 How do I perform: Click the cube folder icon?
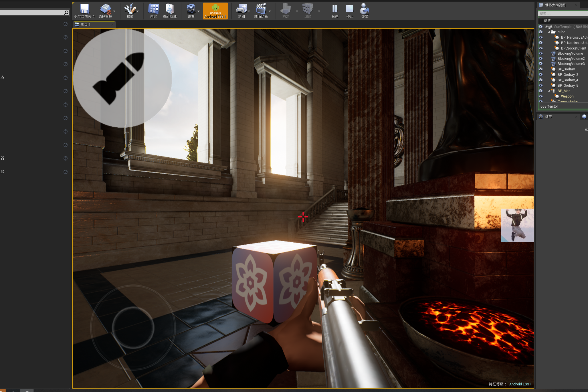553,32
